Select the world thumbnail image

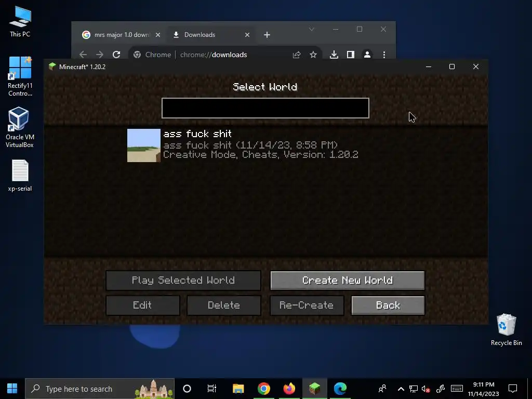[143, 145]
